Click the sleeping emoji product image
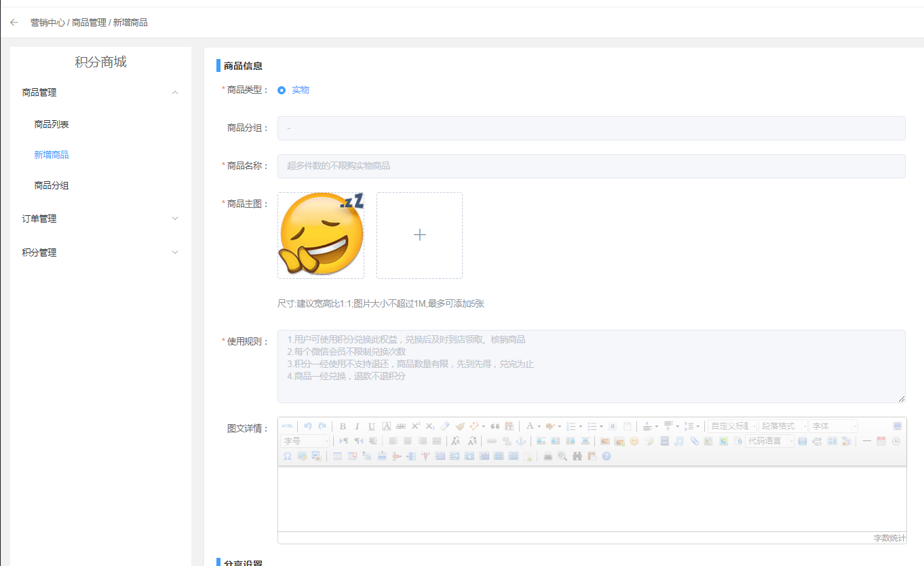The height and width of the screenshot is (566, 924). point(321,235)
